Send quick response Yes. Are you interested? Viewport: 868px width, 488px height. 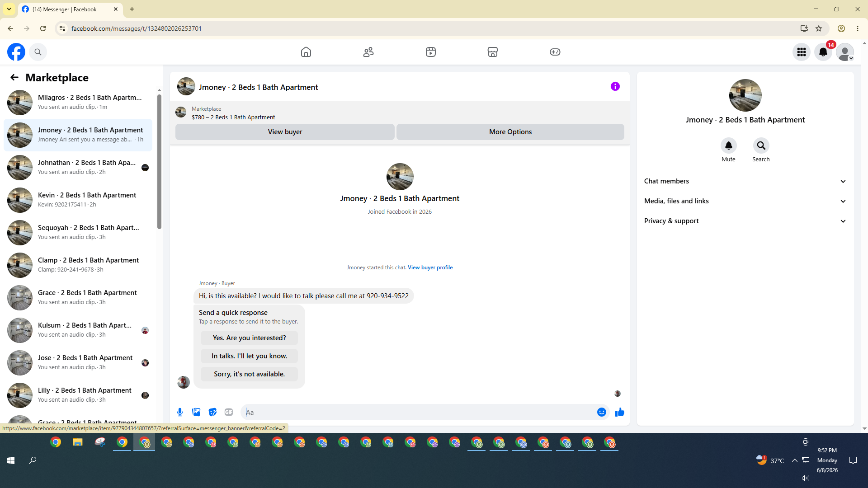pos(249,338)
